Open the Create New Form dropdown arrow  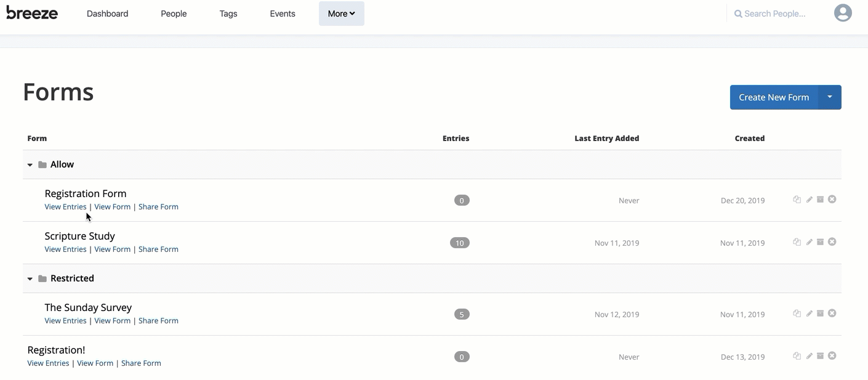pyautogui.click(x=830, y=97)
